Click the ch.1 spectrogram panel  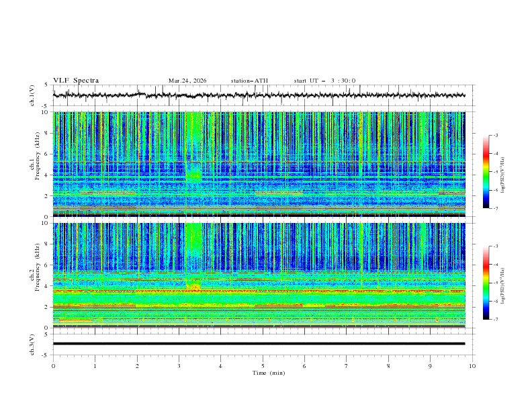(259, 164)
